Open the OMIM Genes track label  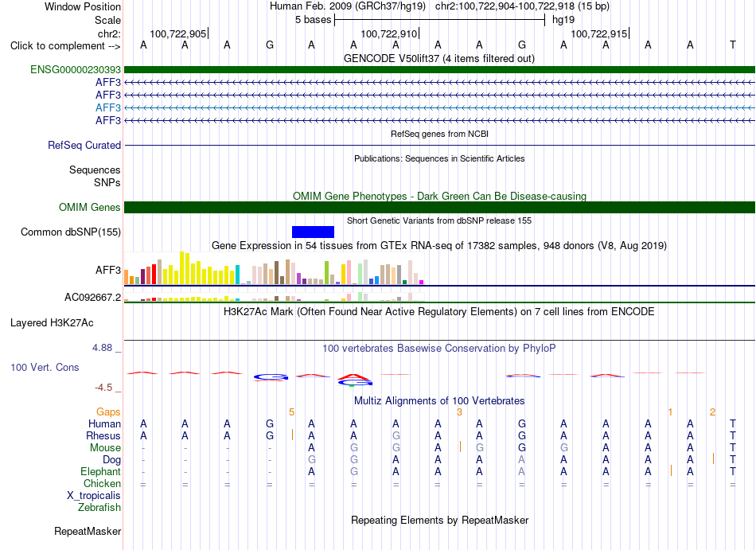90,207
